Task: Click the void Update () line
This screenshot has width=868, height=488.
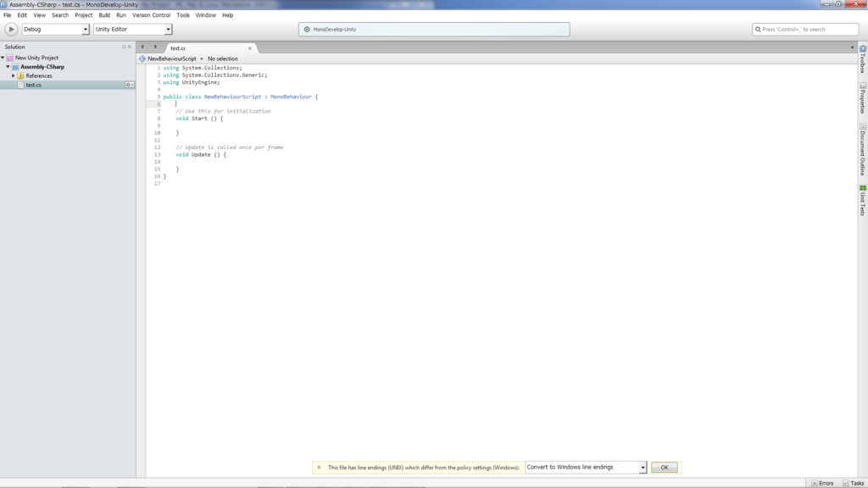Action: click(x=201, y=155)
